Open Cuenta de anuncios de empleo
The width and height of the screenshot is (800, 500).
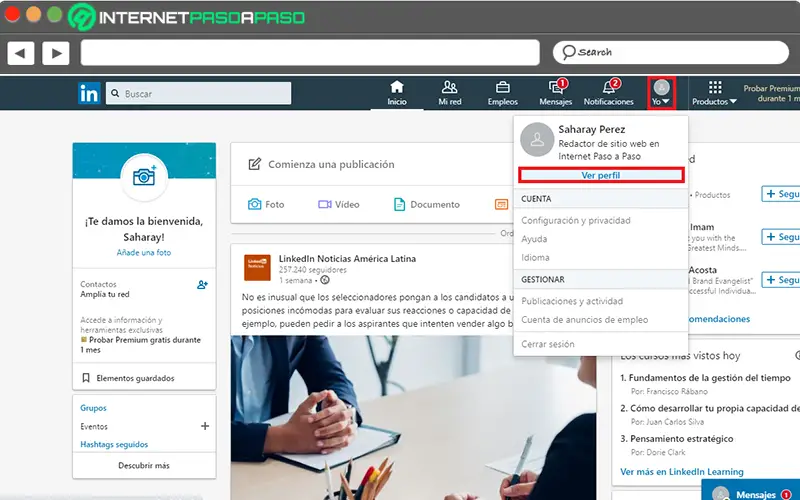pyautogui.click(x=584, y=320)
